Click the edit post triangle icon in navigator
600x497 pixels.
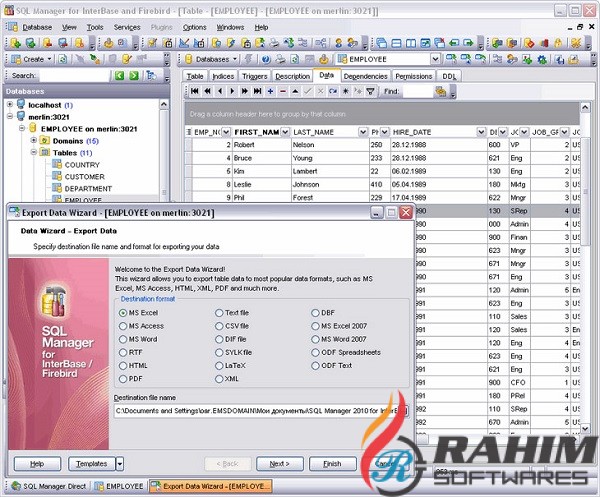click(295, 91)
